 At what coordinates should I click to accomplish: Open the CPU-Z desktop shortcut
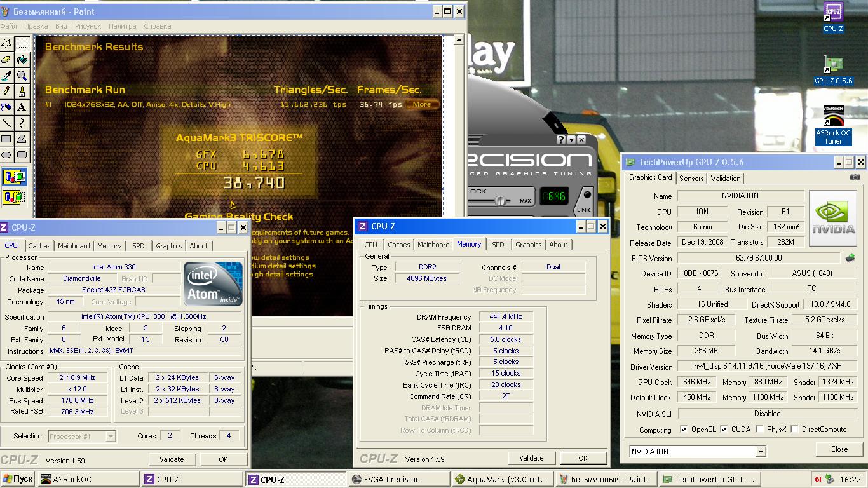[x=833, y=17]
